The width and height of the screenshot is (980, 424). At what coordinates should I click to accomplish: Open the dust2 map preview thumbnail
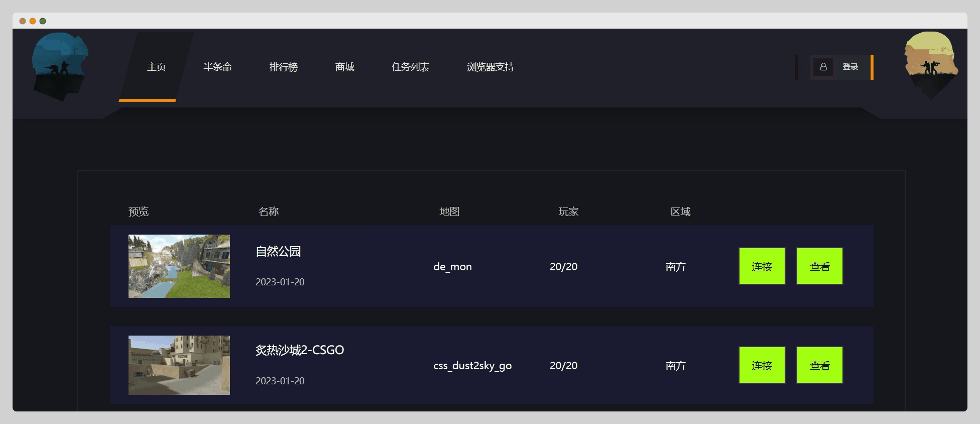[179, 365]
